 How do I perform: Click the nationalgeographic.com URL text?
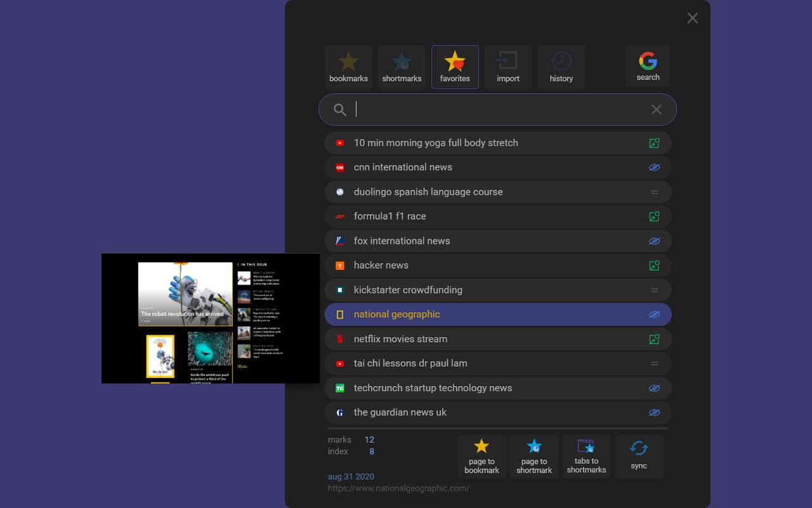coord(398,488)
